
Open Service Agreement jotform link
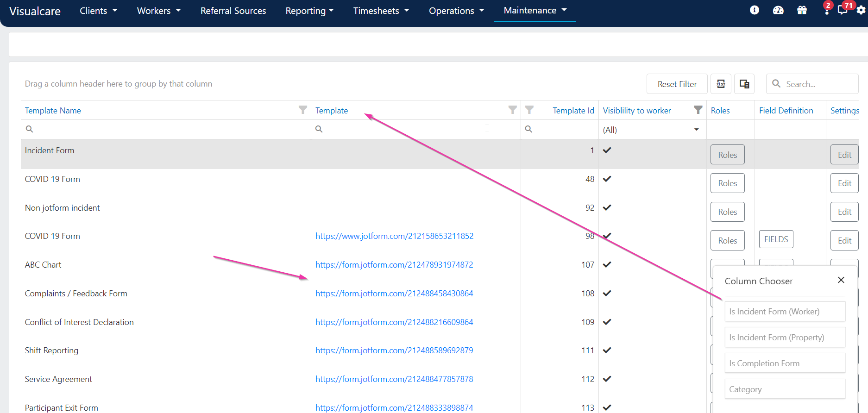pos(394,379)
